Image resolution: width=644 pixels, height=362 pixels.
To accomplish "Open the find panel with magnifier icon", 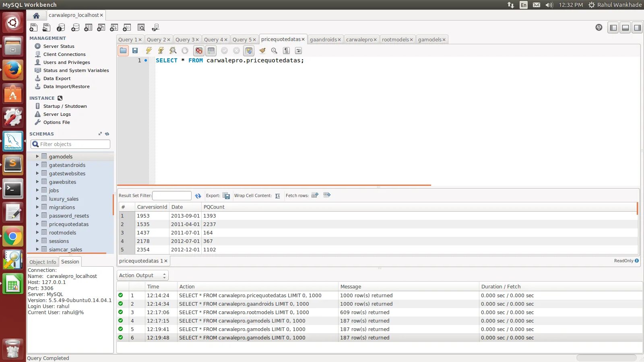I will point(274,51).
